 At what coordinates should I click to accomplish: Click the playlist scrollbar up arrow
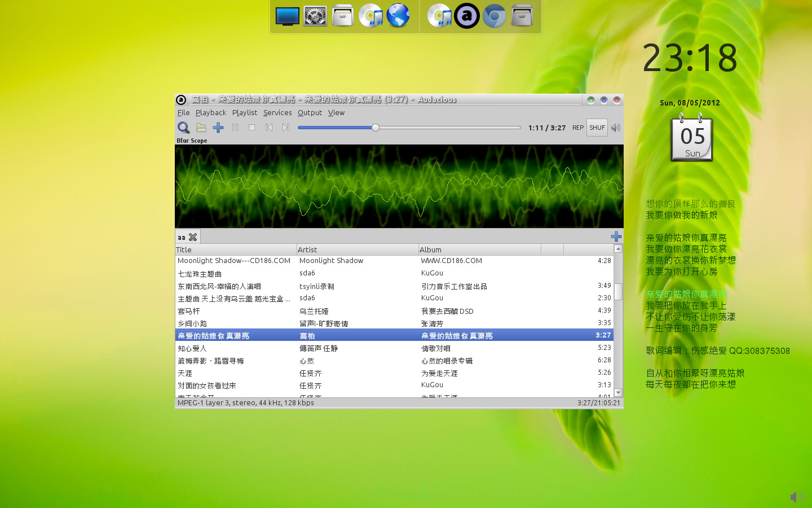pos(618,249)
